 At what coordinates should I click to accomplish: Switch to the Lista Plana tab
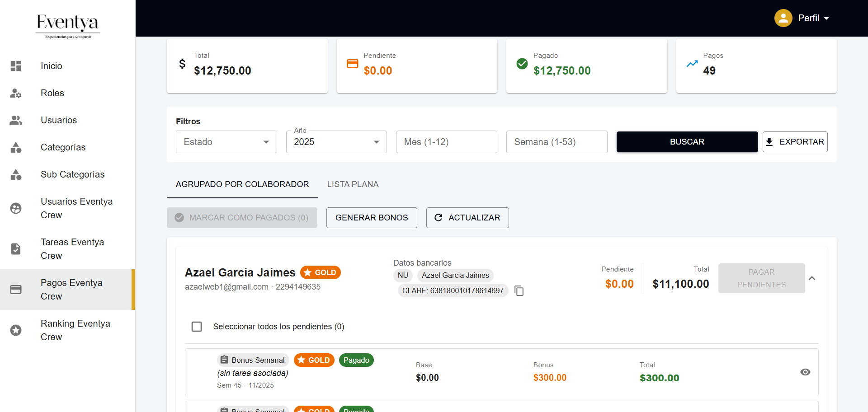tap(353, 184)
